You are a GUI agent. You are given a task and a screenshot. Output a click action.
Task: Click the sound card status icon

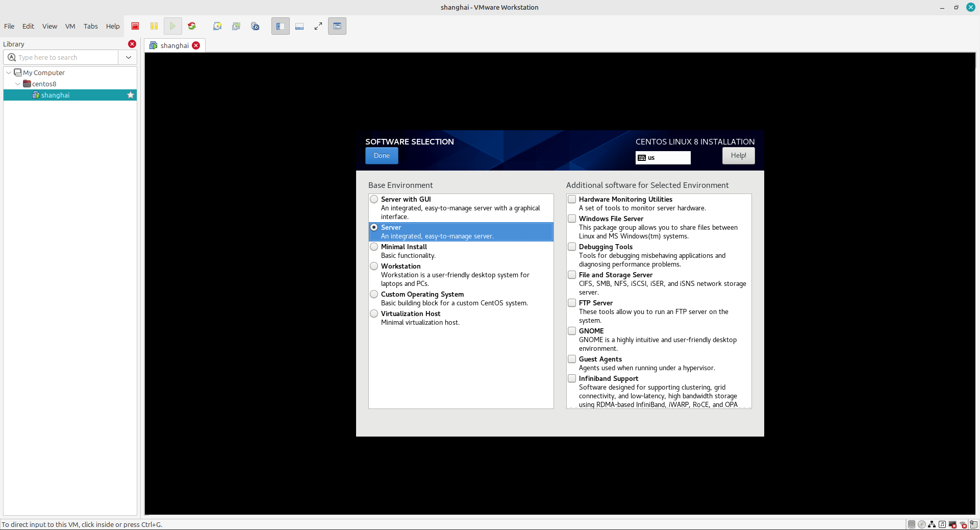(x=942, y=524)
